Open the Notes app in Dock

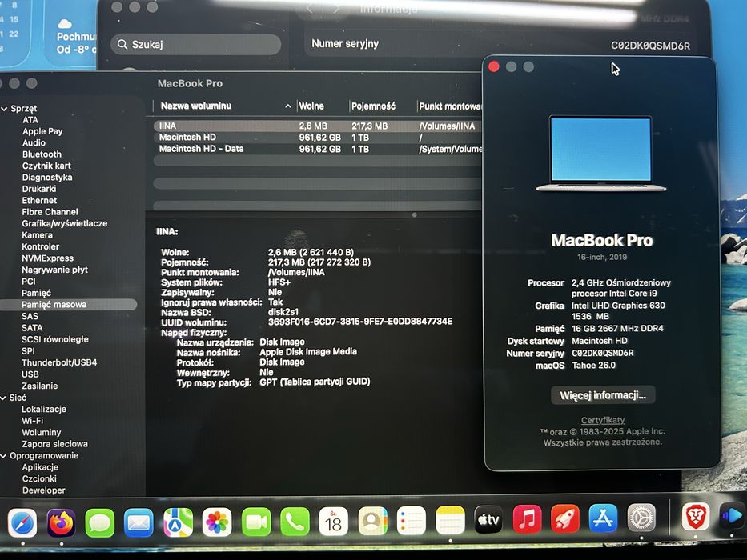pyautogui.click(x=450, y=520)
